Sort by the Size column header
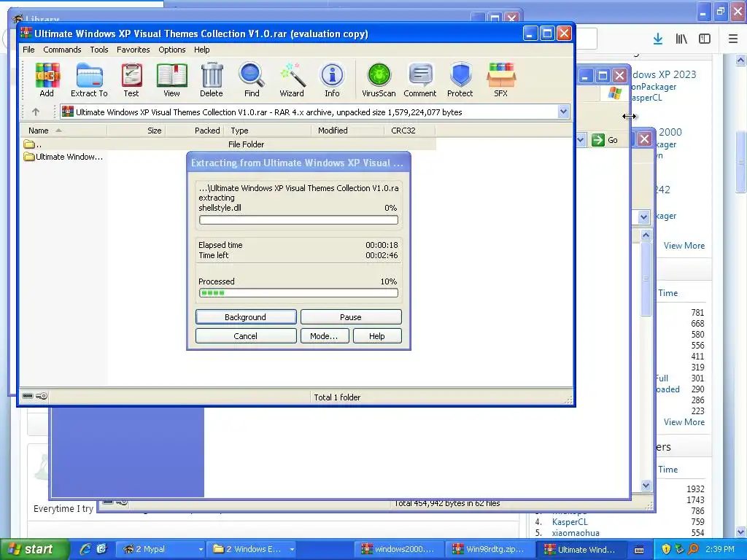This screenshot has width=747, height=560. [x=136, y=131]
